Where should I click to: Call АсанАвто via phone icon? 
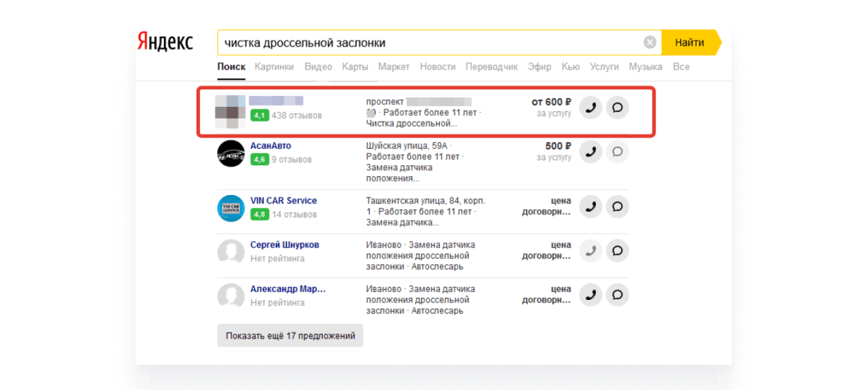point(591,152)
